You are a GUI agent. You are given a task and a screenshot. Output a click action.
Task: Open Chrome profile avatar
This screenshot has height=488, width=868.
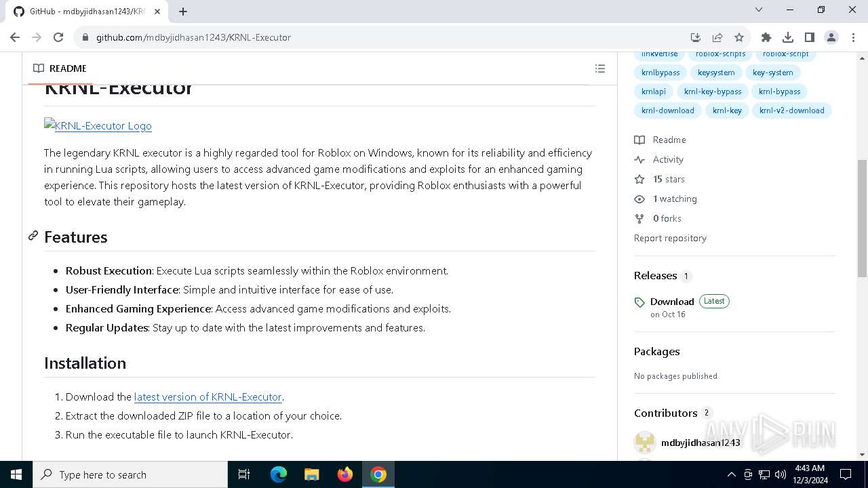point(831,37)
